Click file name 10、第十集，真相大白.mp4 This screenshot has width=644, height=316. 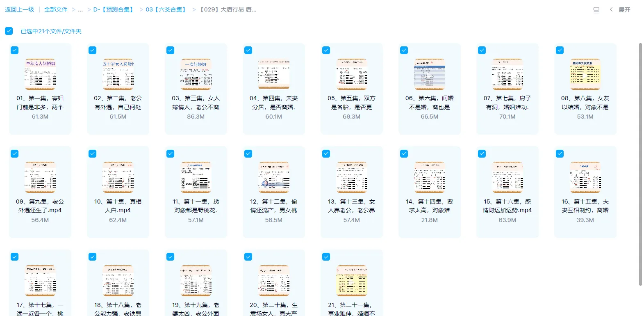coord(118,206)
